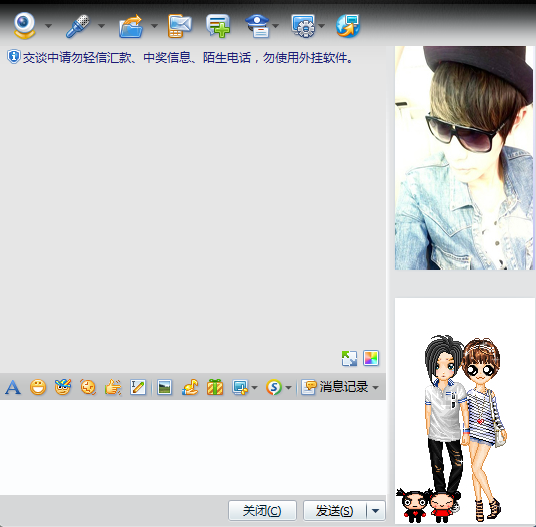Screen dimensions: 536x527
Task: Open report police hat icon
Action: tap(258, 26)
